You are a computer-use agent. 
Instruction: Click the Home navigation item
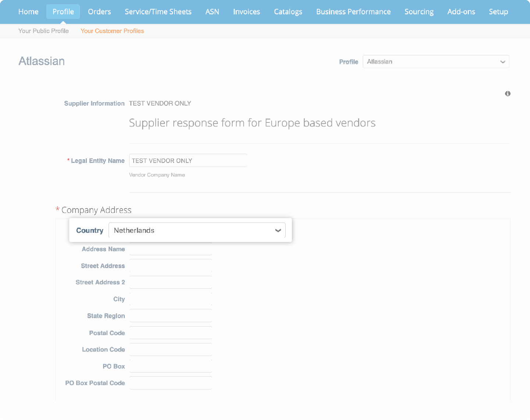pos(28,11)
